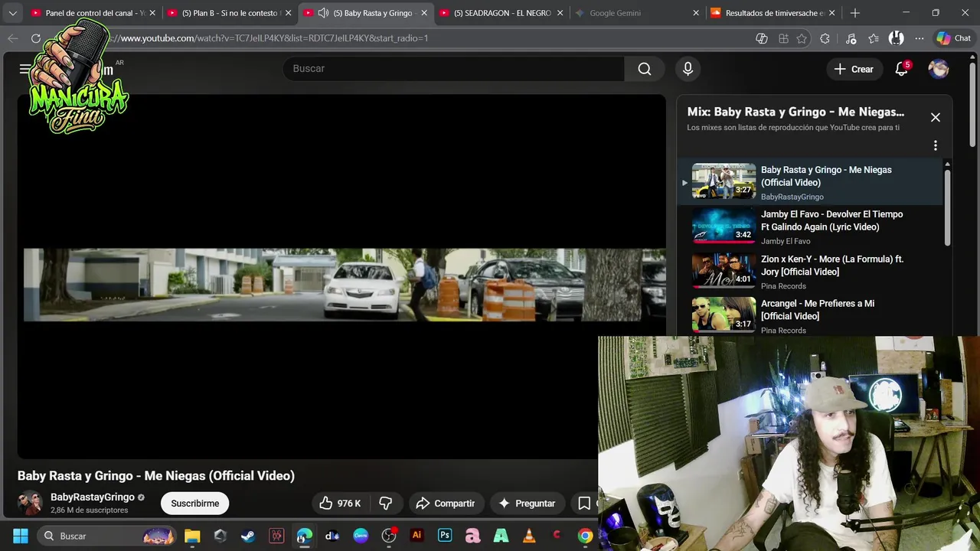The image size is (980, 551).
Task: Open the media control music-note icon
Action: (x=851, y=38)
